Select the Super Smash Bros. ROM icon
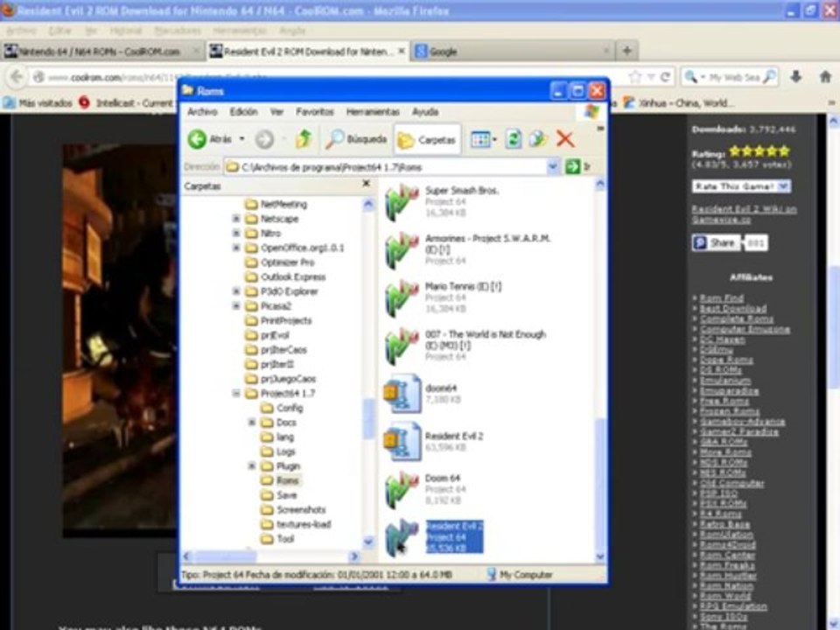 [402, 202]
